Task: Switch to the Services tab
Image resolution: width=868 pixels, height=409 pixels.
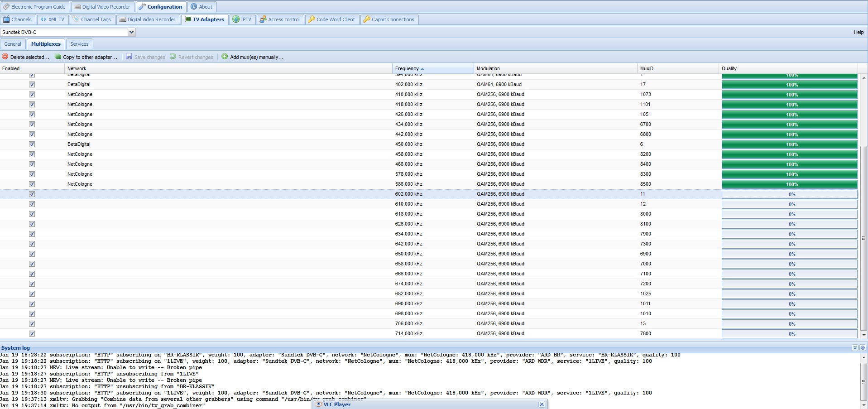Action: coord(79,44)
